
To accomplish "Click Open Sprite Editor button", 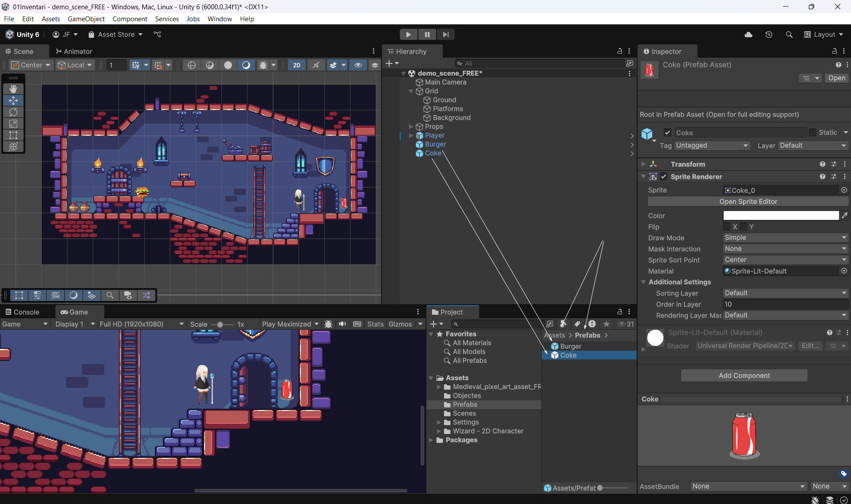I will pos(748,202).
